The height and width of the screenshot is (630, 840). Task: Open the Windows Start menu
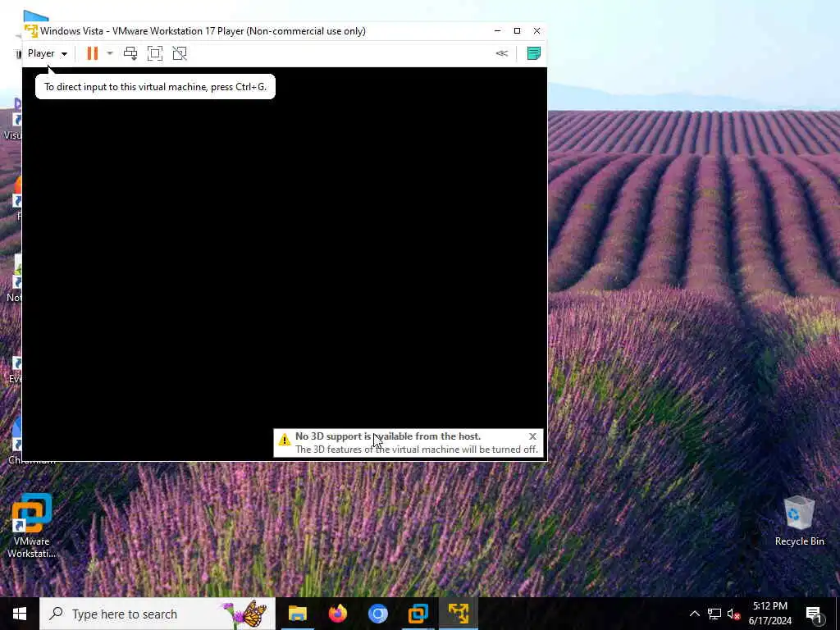pyautogui.click(x=20, y=614)
